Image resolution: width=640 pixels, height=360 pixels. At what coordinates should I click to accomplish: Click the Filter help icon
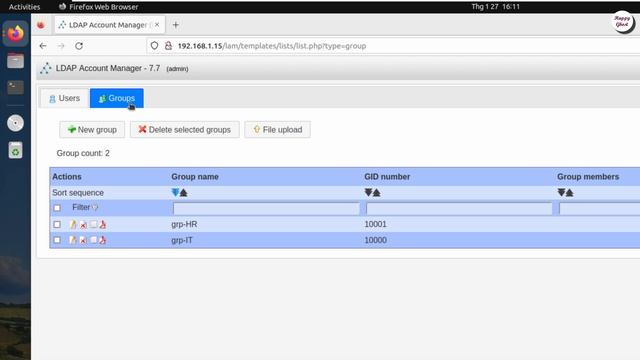pos(95,208)
